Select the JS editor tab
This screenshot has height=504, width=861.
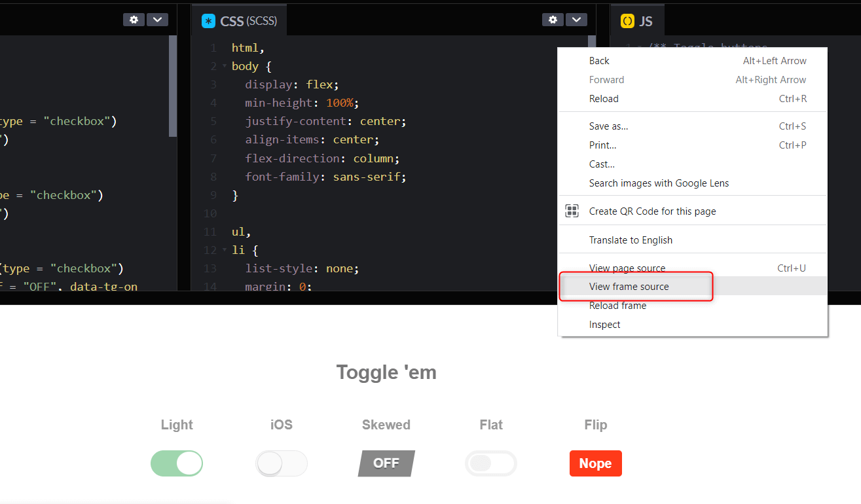point(637,21)
